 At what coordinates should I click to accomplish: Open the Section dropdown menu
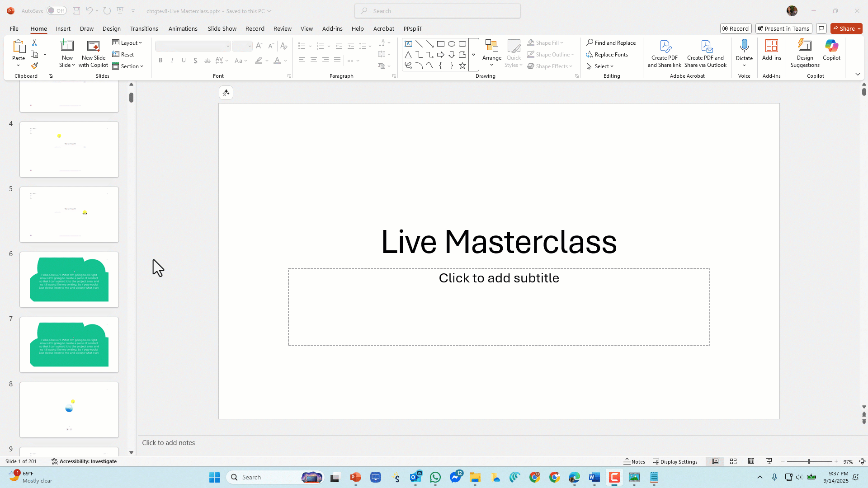[128, 66]
